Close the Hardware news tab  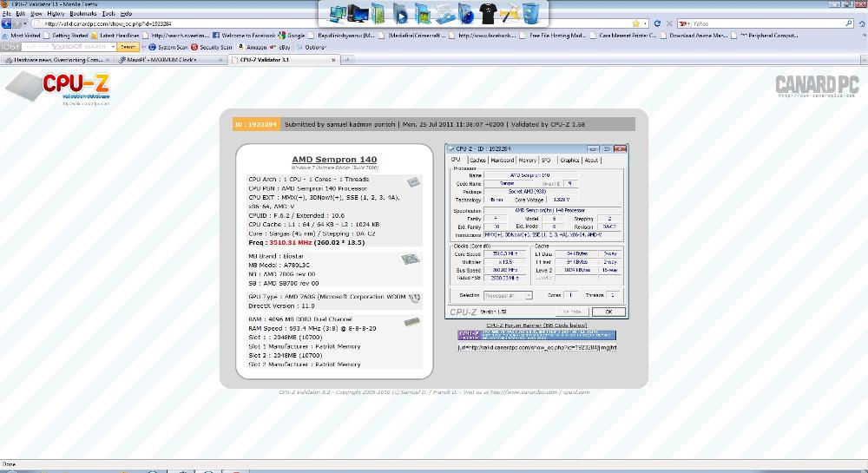[x=108, y=60]
